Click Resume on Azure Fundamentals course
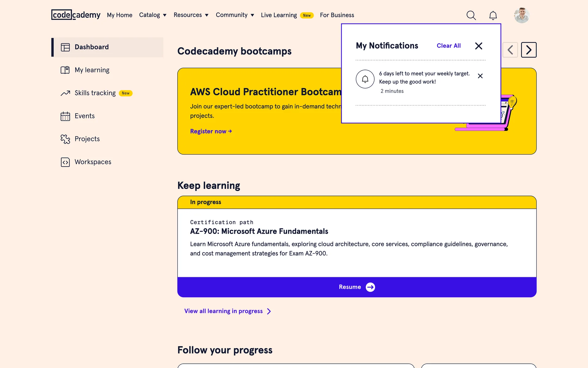The height and width of the screenshot is (368, 588). [x=356, y=287]
